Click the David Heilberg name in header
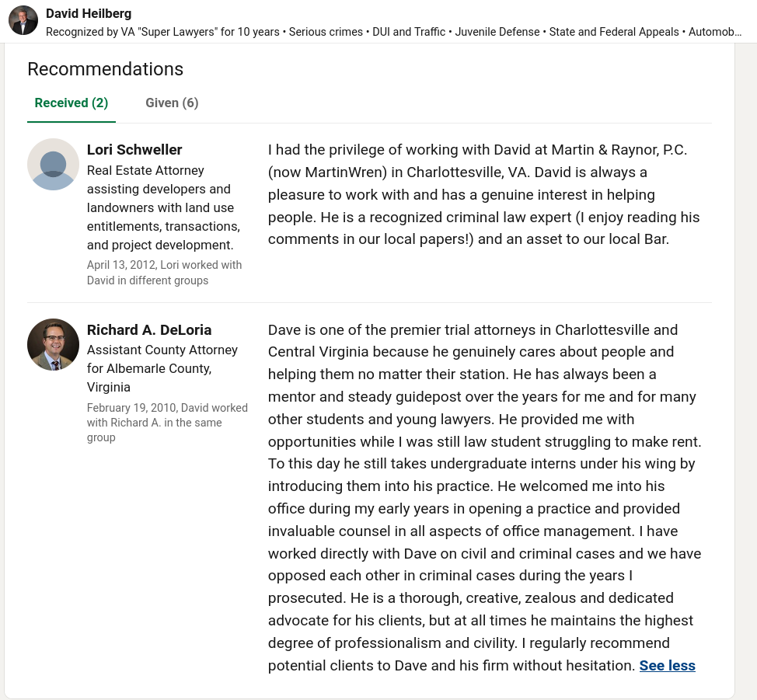This screenshot has height=700, width=757. point(89,13)
